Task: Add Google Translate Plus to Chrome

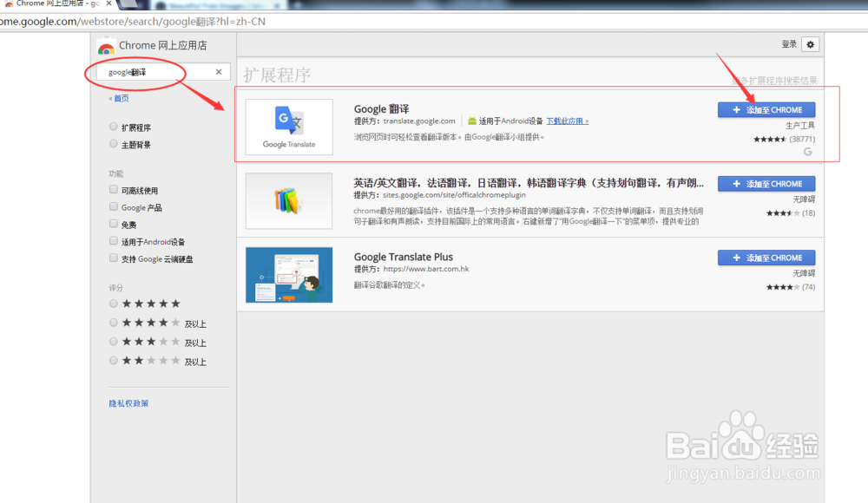Action: click(766, 258)
